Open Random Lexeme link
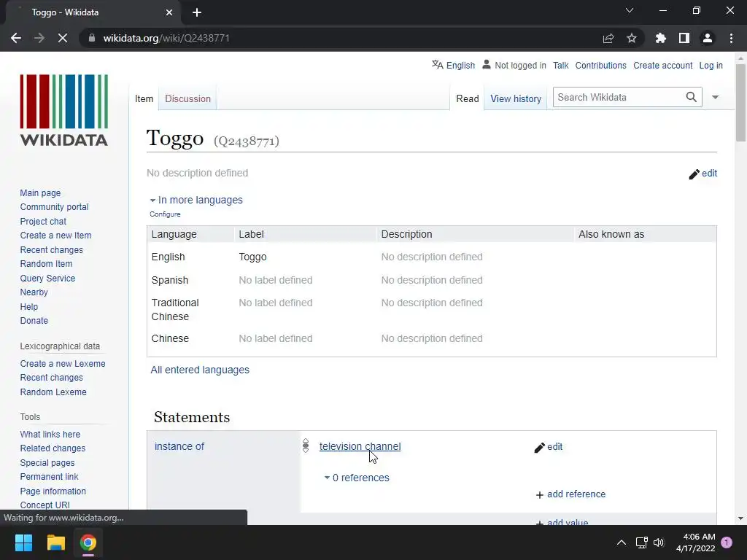 click(53, 392)
